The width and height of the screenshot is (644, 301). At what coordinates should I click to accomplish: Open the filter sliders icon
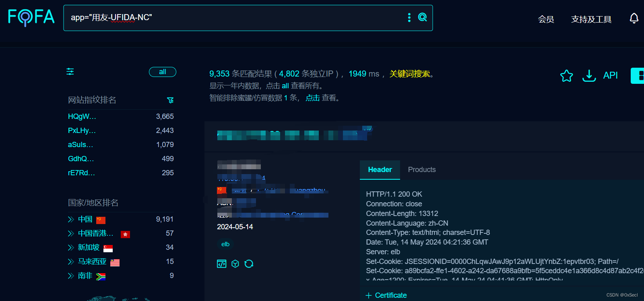click(70, 72)
